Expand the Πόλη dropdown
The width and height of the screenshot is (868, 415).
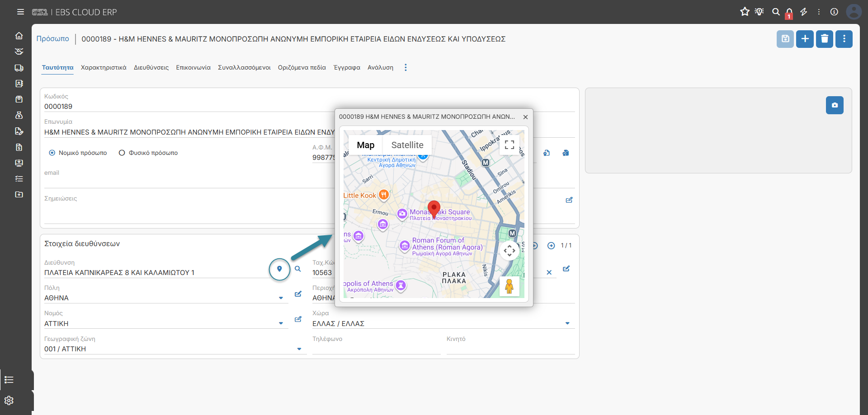(281, 298)
